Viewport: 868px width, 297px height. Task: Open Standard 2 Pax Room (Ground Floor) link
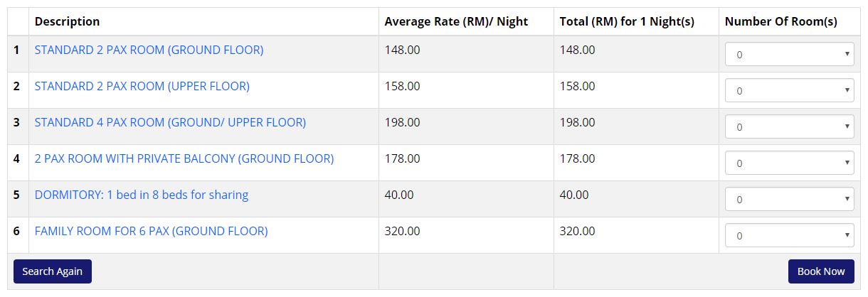(x=149, y=50)
